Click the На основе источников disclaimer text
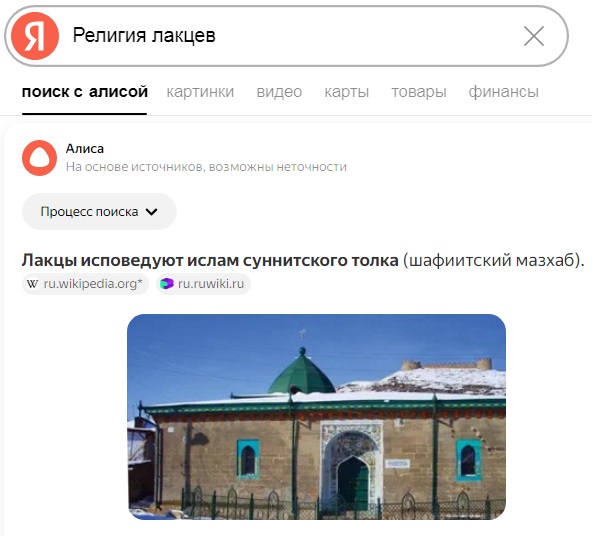592x536 pixels. [206, 167]
